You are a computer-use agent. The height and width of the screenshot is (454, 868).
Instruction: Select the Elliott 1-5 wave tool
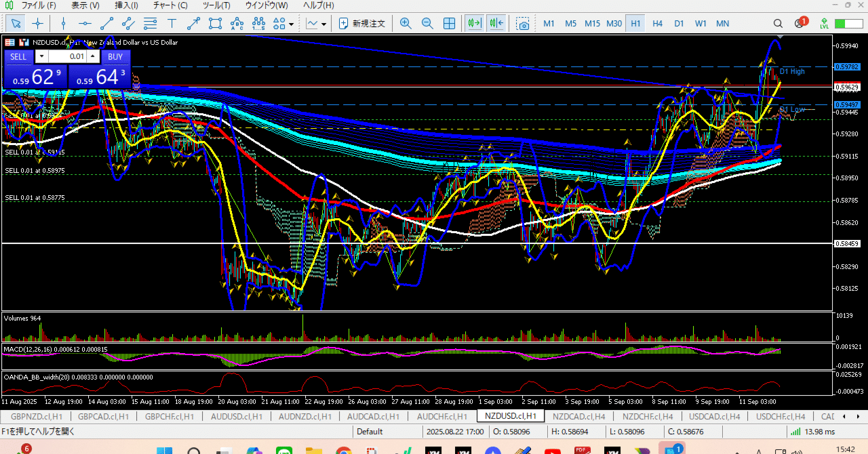click(x=258, y=23)
